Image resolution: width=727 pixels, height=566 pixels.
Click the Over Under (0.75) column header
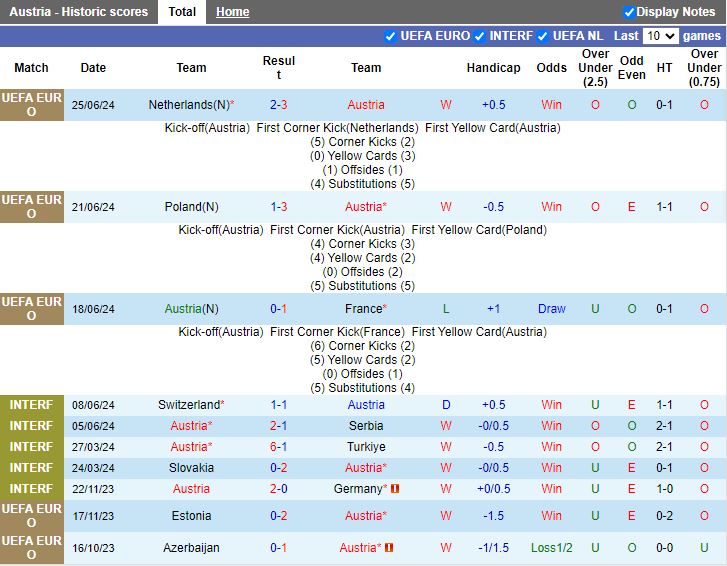coord(704,68)
